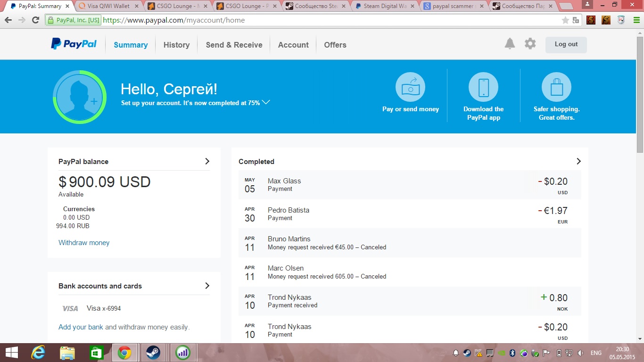Click the orange dollar sign extension icon
Image resolution: width=644 pixels, height=362 pixels.
(606, 20)
